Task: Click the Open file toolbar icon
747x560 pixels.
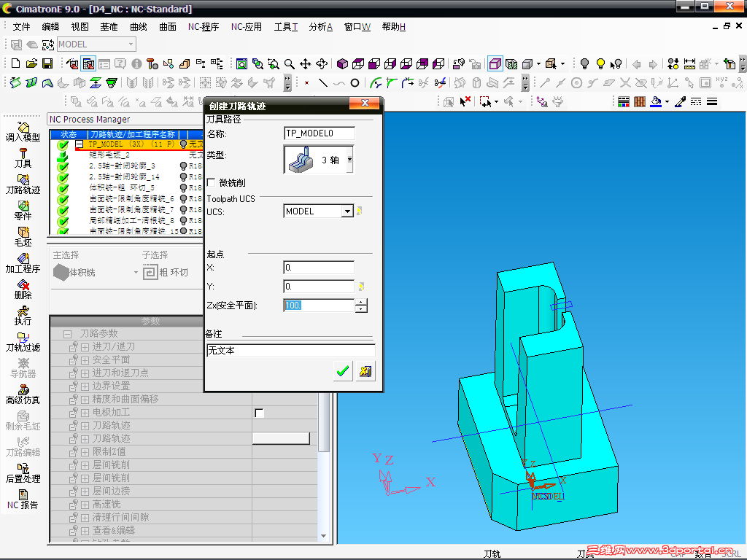Action: click(31, 63)
